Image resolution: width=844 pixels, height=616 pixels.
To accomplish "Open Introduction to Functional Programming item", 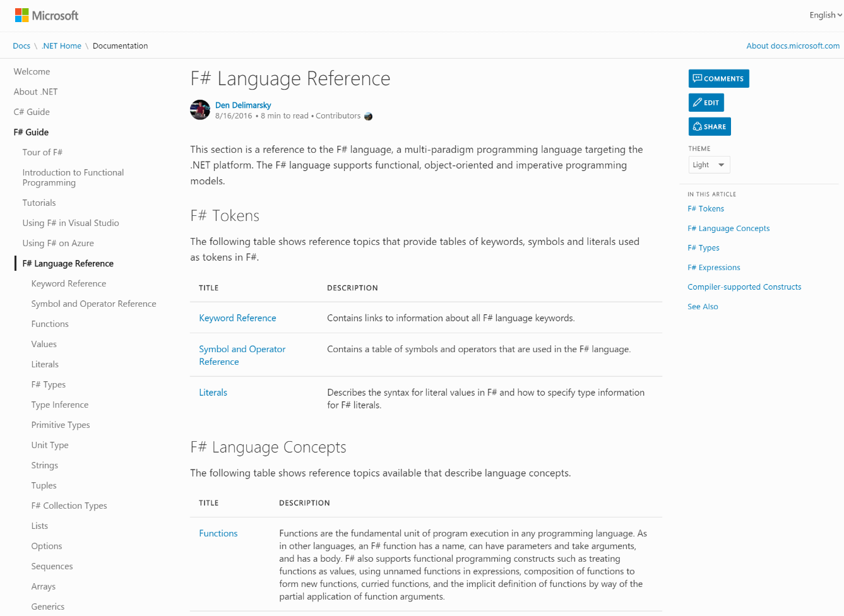I will pyautogui.click(x=73, y=178).
